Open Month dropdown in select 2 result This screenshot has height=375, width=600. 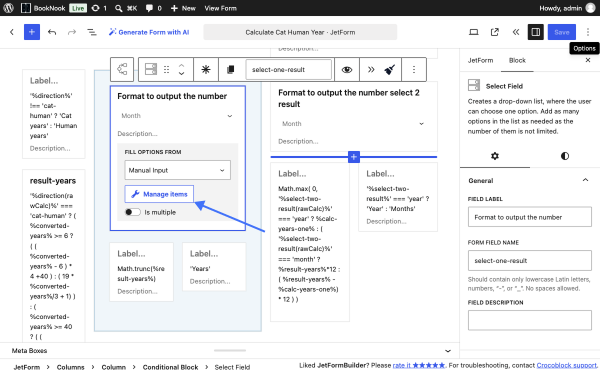[354, 124]
